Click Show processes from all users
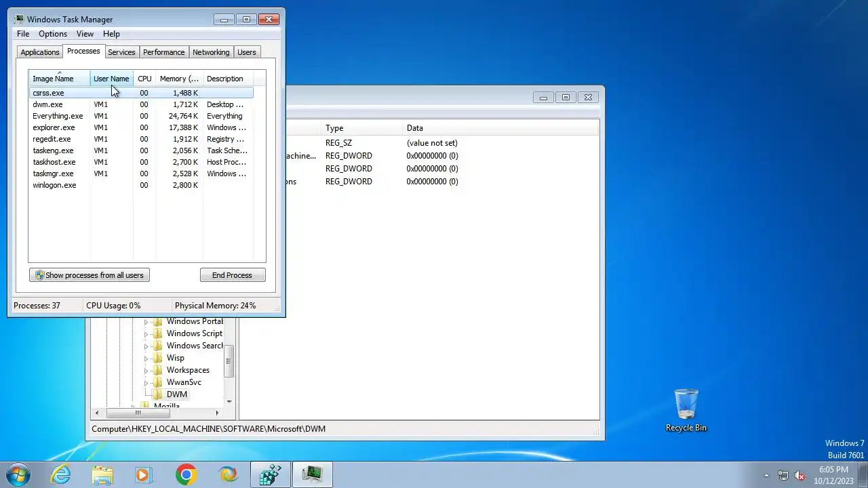This screenshot has width=868, height=488. (x=90, y=275)
